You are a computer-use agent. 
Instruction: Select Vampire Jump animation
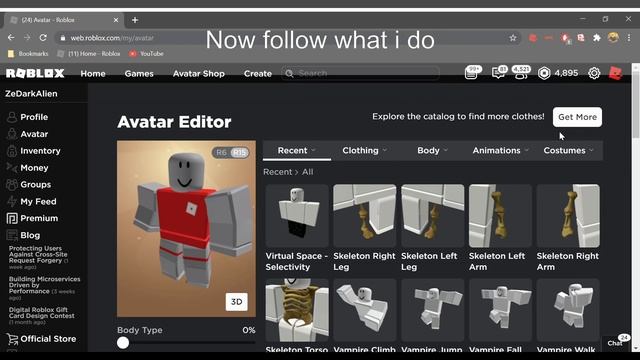point(432,310)
